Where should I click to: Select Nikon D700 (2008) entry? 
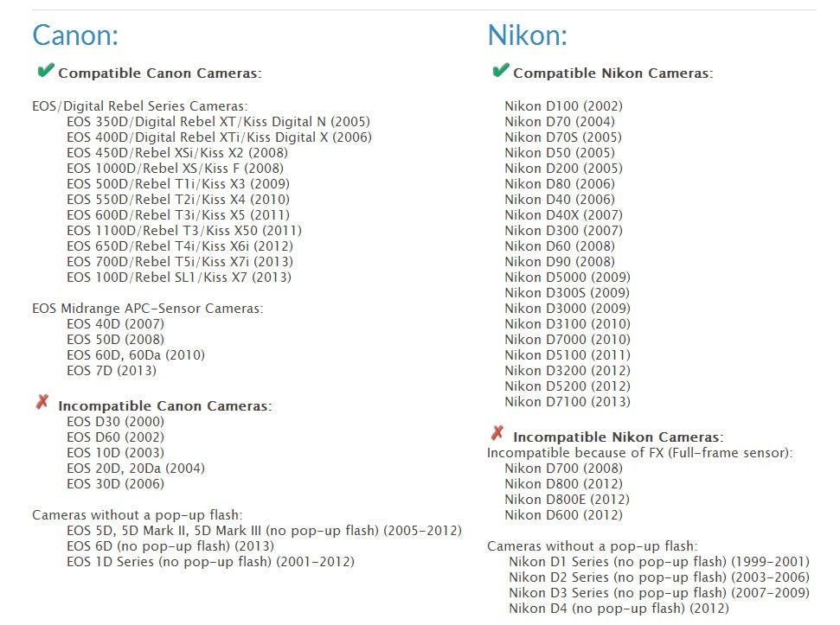point(563,469)
